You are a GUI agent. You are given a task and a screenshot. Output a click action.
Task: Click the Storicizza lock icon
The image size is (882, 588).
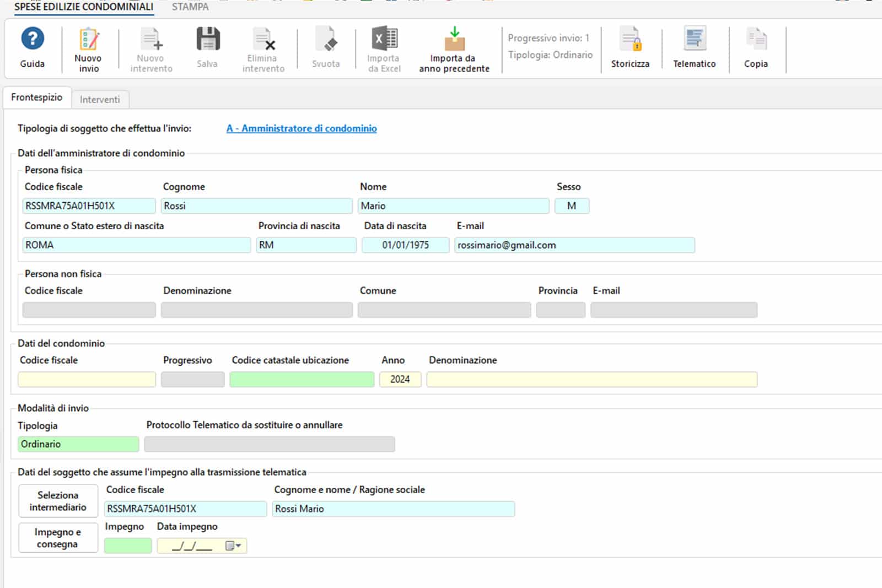pyautogui.click(x=630, y=40)
